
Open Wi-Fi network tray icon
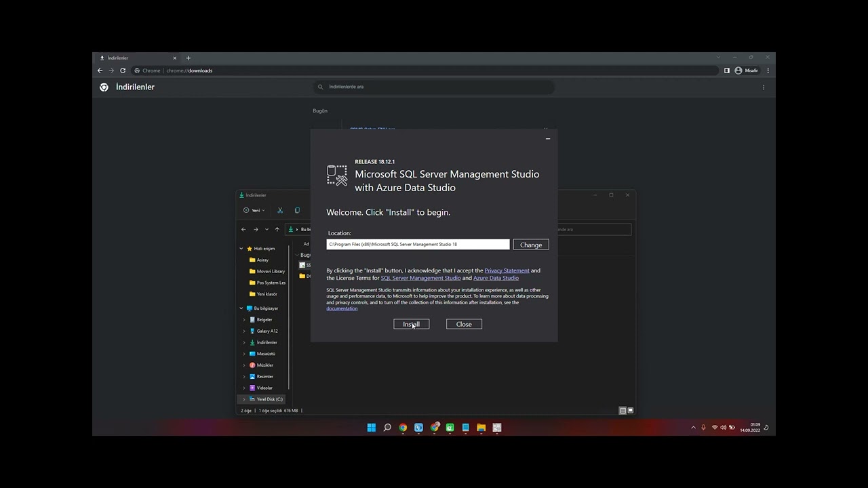pyautogui.click(x=714, y=428)
